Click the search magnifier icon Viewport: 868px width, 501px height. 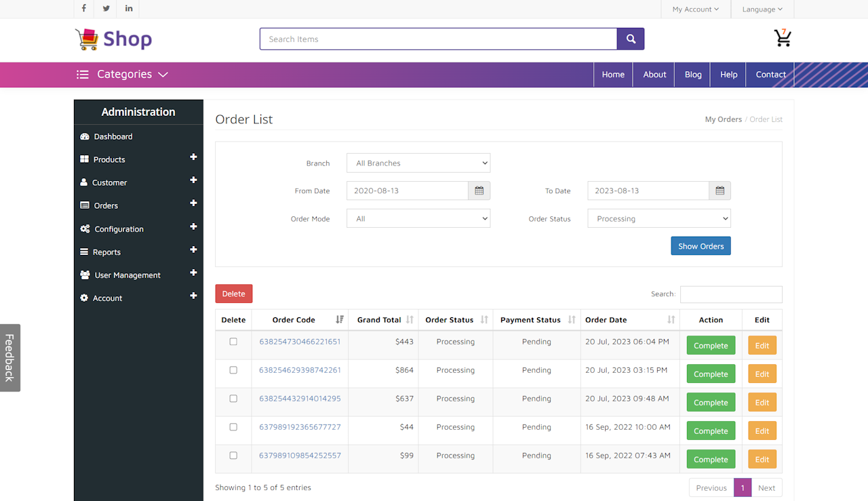(x=630, y=39)
